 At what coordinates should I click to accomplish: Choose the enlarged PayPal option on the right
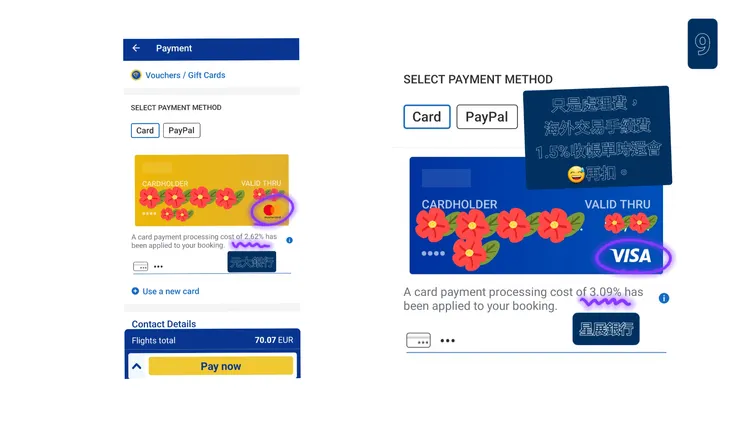tap(487, 117)
